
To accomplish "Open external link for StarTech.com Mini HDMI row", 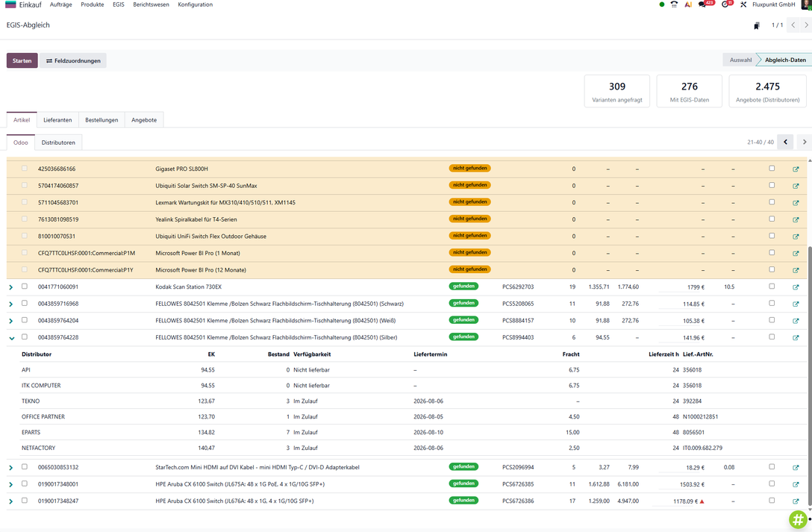I will tap(796, 467).
